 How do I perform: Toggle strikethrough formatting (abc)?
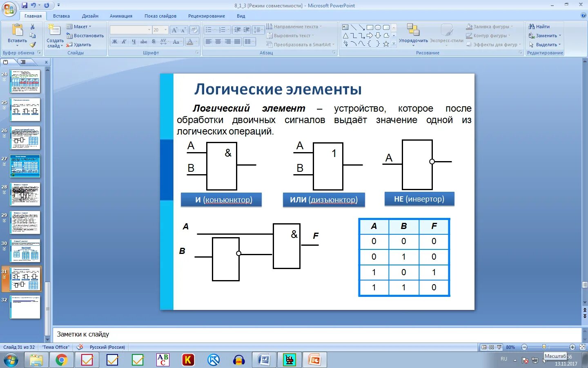[144, 42]
